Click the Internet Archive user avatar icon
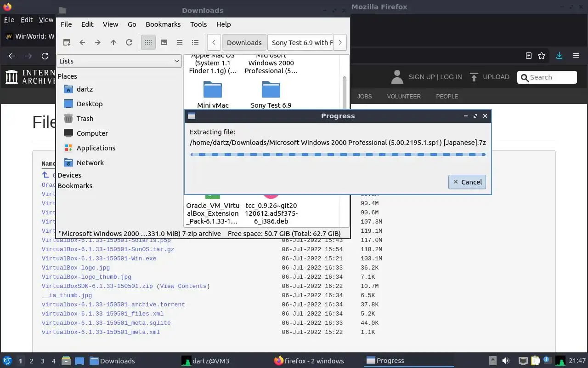 (397, 77)
